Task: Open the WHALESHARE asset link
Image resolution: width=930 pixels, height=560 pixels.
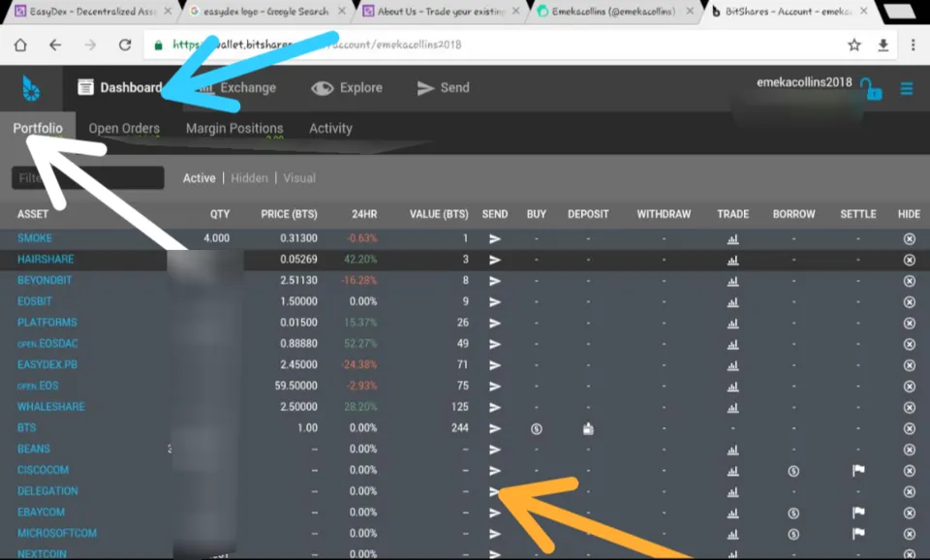Action: click(51, 406)
